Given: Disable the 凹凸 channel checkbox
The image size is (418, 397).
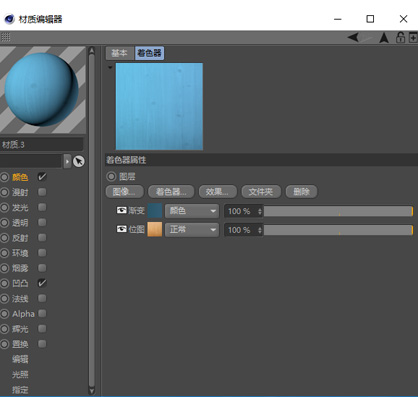Looking at the screenshot, I should (42, 283).
